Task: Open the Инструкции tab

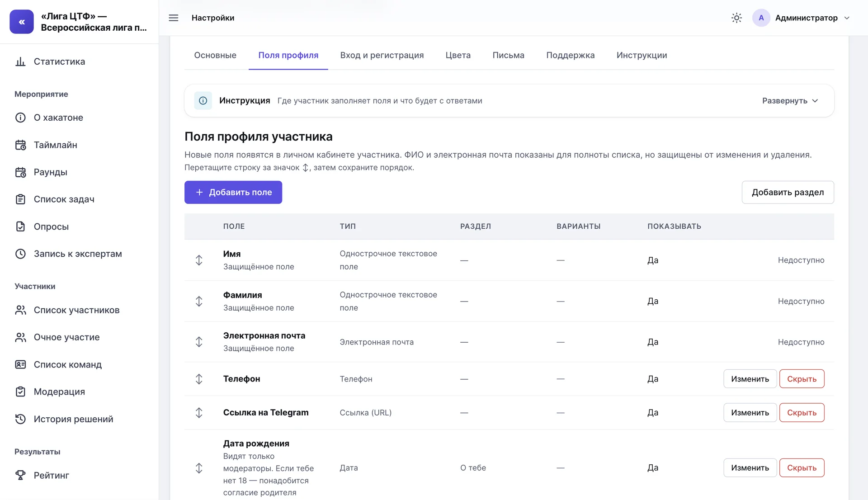Action: 642,55
